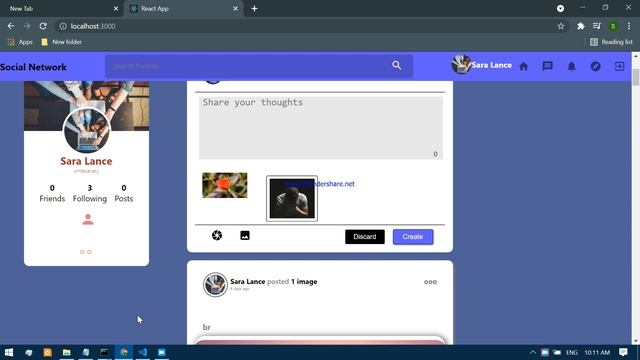Open Chrome three-dot menu
This screenshot has width=640, height=360.
click(629, 26)
